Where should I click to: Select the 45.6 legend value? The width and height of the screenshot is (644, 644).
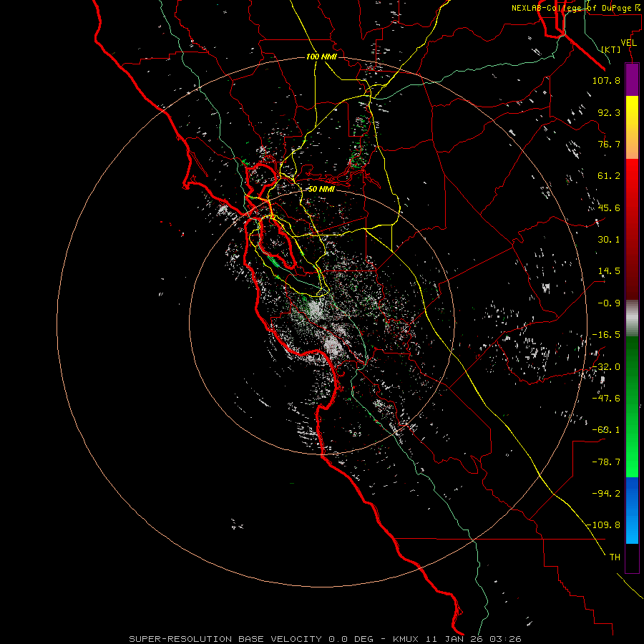tap(609, 208)
